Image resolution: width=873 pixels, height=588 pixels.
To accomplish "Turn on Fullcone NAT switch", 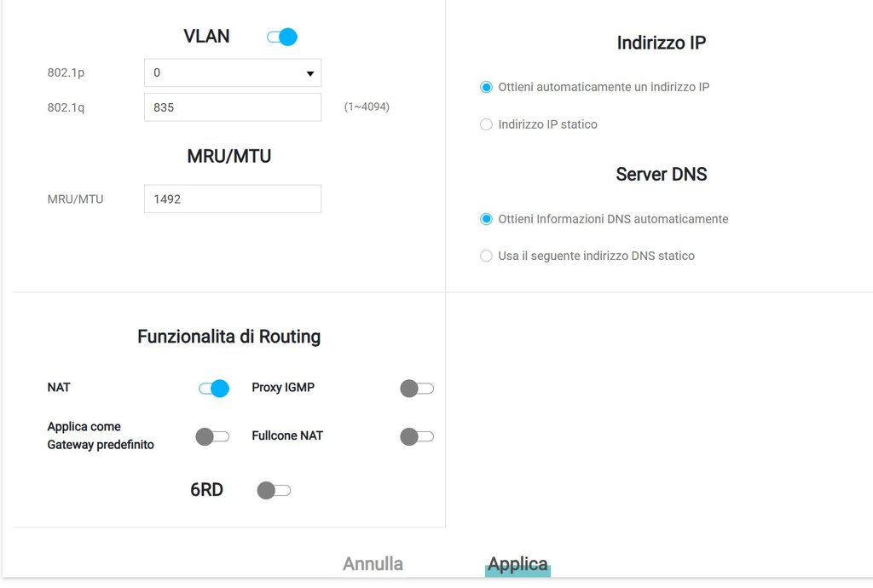I will click(416, 437).
